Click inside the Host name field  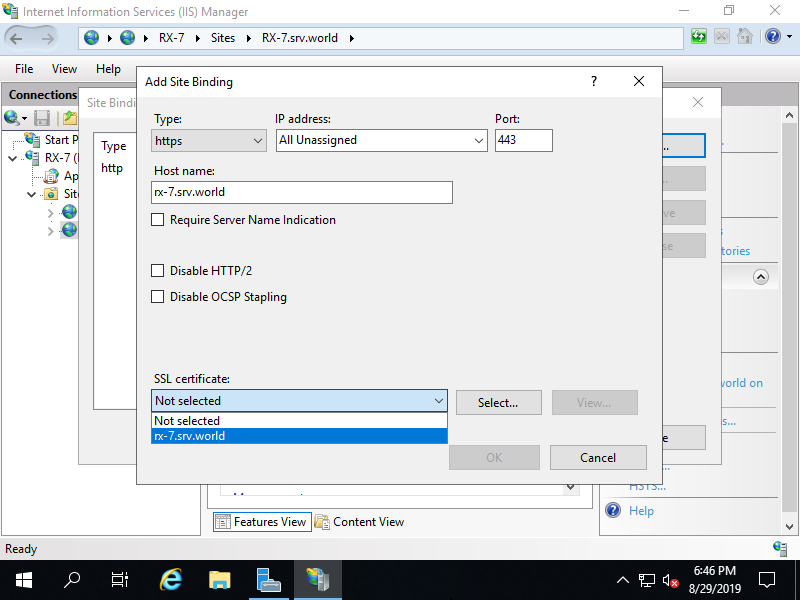300,192
